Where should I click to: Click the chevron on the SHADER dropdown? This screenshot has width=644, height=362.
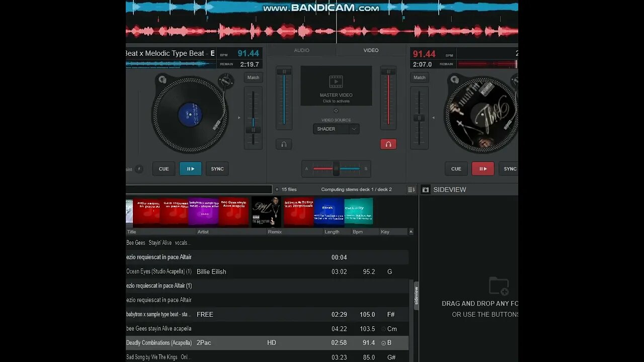[354, 129]
